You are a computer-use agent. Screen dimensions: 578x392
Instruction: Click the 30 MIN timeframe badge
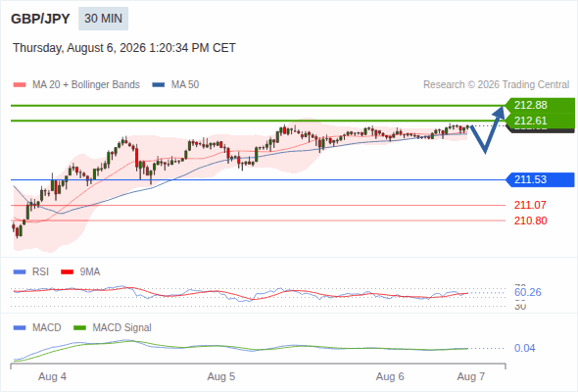pyautogui.click(x=103, y=19)
